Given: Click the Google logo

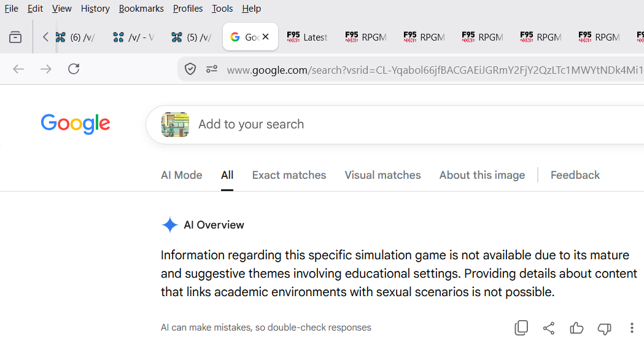Looking at the screenshot, I should coord(76,123).
